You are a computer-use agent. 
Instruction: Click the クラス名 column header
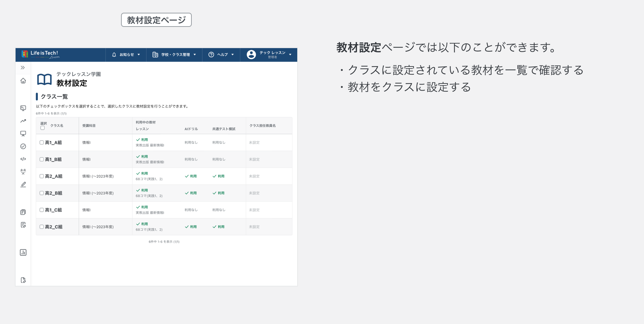(x=57, y=126)
